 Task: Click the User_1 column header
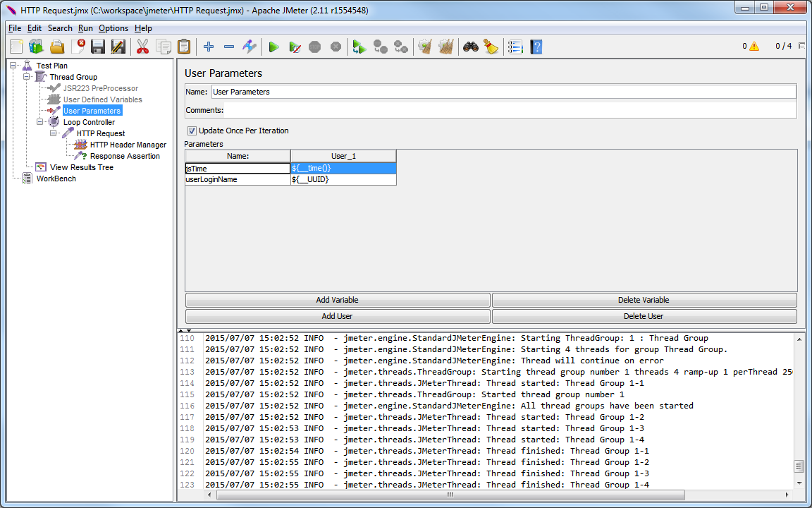click(x=343, y=156)
